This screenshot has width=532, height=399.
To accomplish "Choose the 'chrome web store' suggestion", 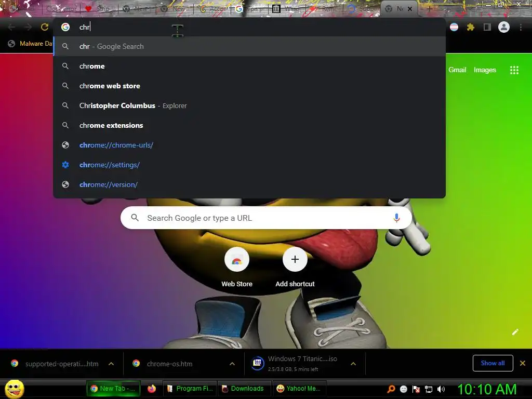I will [x=249, y=86].
